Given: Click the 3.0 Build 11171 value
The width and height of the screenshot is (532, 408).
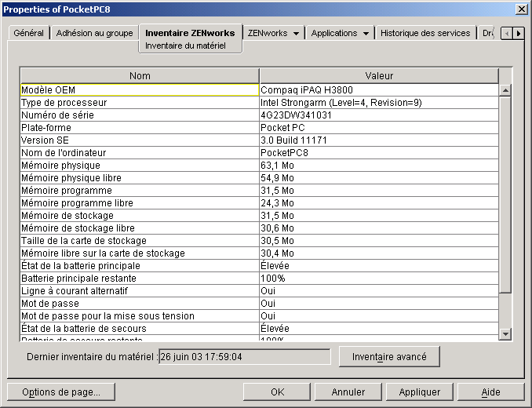Looking at the screenshot, I should pos(379,140).
